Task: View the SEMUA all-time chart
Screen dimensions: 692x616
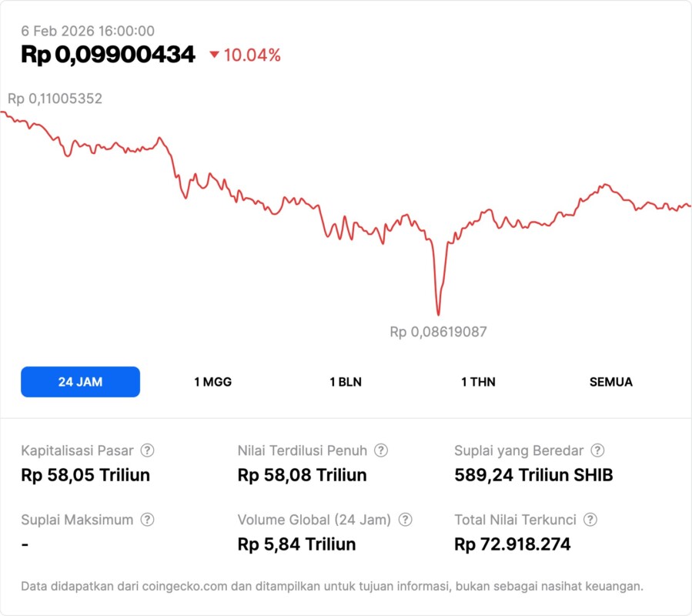Action: coord(611,382)
